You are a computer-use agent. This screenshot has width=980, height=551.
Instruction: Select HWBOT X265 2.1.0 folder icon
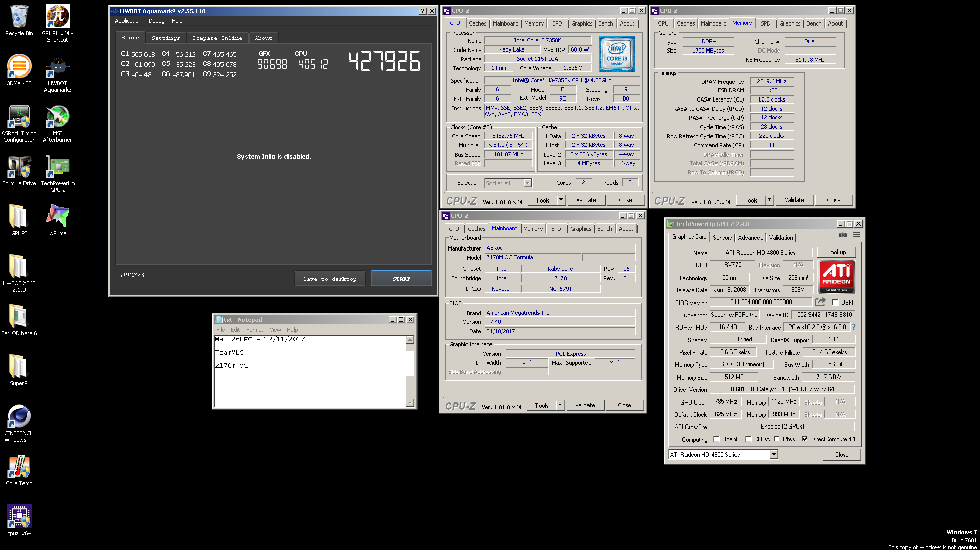click(19, 273)
